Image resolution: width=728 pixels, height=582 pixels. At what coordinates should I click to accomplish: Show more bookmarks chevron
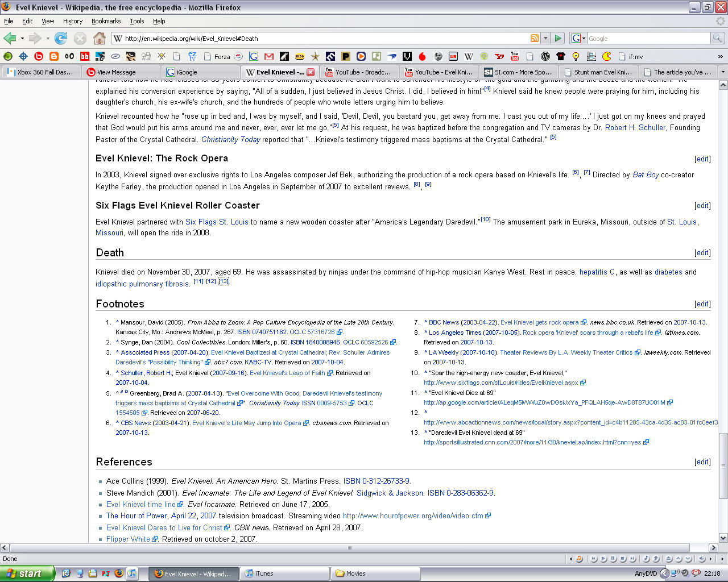[720, 56]
